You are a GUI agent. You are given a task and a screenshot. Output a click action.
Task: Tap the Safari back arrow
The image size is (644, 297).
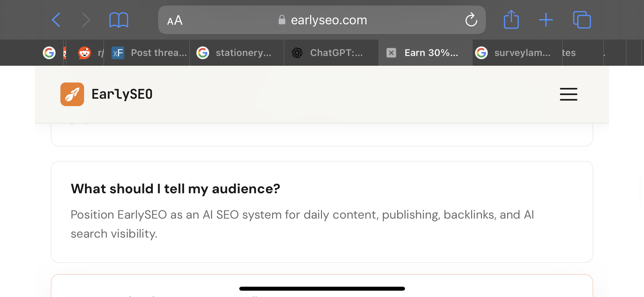pyautogui.click(x=56, y=20)
